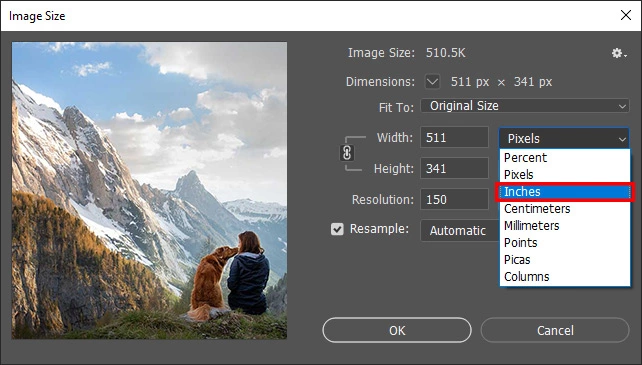
Task: Pick Points from the units list
Action: (x=565, y=243)
